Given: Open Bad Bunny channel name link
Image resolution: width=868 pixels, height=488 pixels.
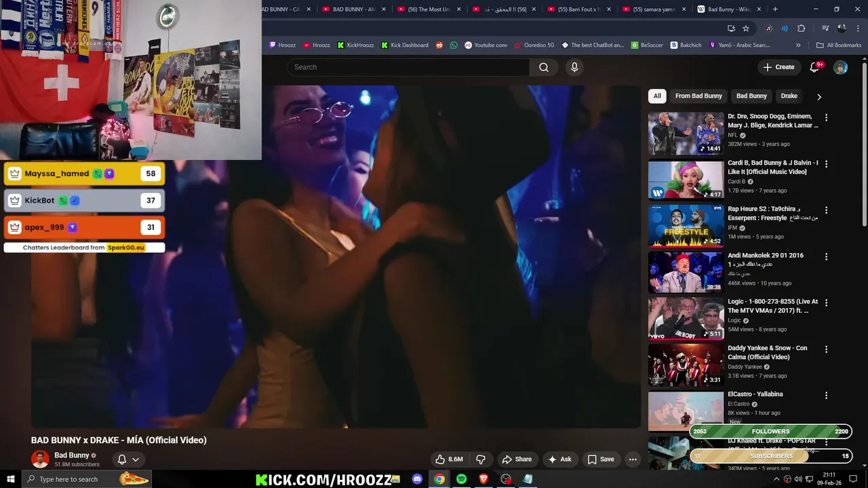Looking at the screenshot, I should (71, 455).
